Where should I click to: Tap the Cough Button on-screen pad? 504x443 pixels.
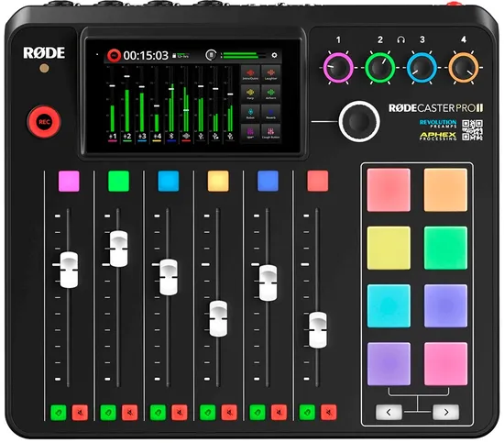click(x=270, y=133)
